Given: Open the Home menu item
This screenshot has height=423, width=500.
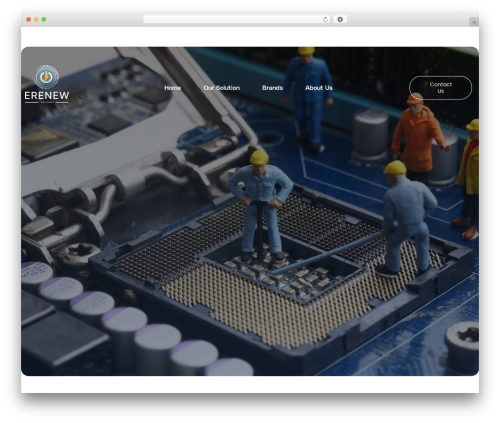Looking at the screenshot, I should (172, 88).
